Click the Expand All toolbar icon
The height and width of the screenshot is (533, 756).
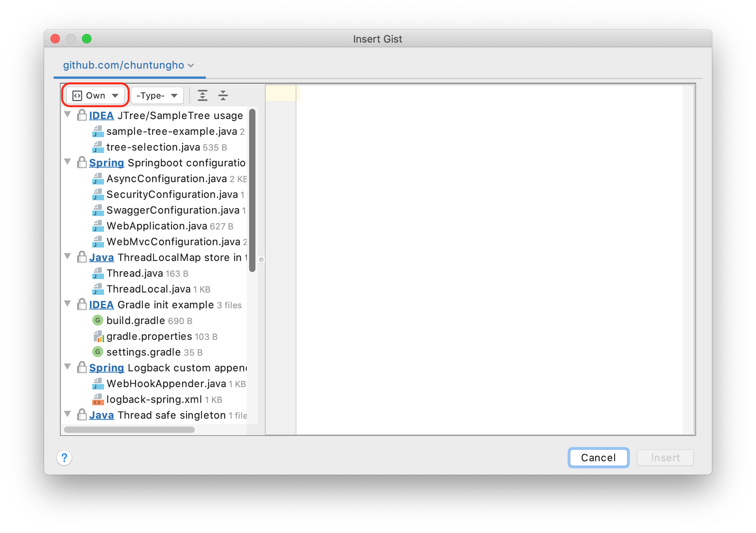(x=203, y=95)
